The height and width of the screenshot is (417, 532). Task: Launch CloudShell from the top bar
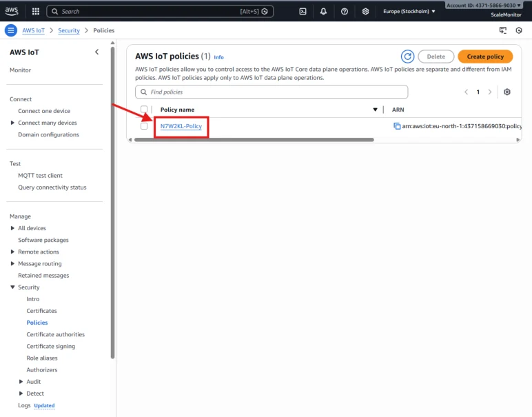point(303,12)
